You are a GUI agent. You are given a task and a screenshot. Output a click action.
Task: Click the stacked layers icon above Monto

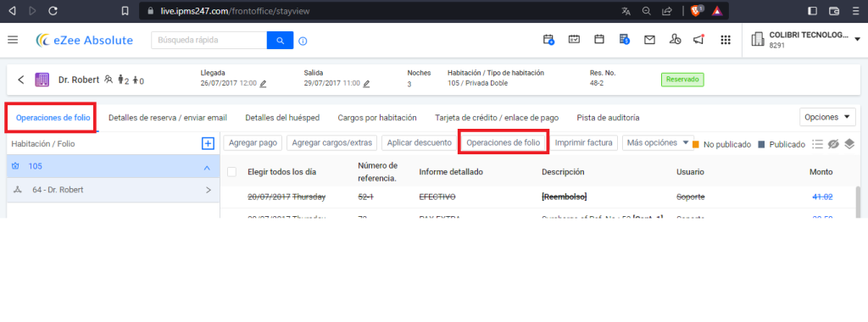pos(849,144)
